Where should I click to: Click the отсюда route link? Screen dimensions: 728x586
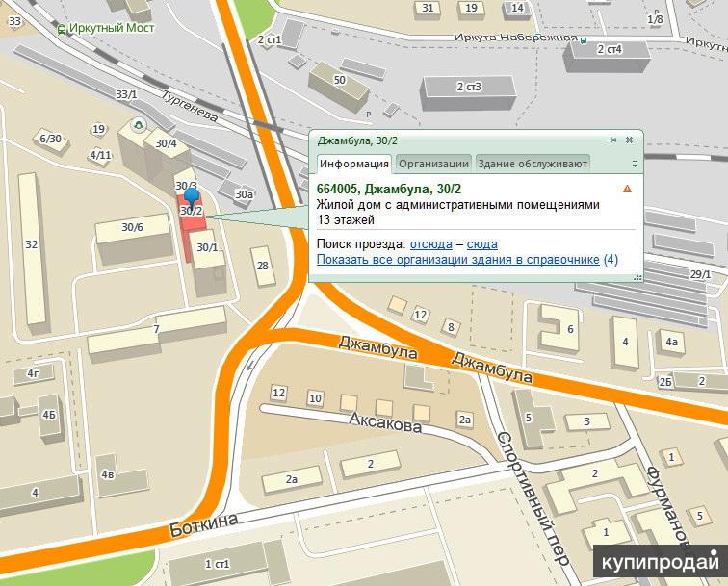tap(430, 244)
